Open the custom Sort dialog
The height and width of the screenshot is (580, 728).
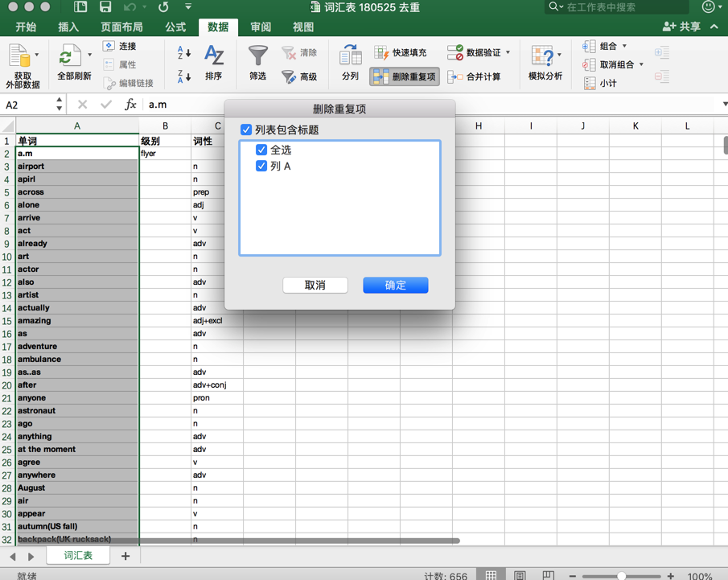point(213,62)
